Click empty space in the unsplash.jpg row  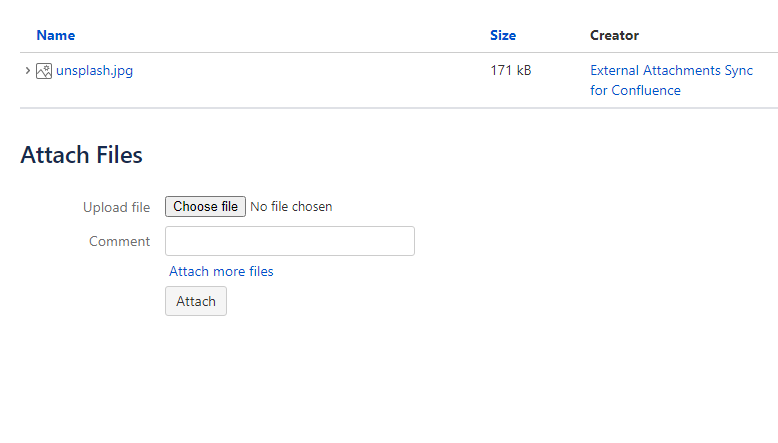[300, 80]
